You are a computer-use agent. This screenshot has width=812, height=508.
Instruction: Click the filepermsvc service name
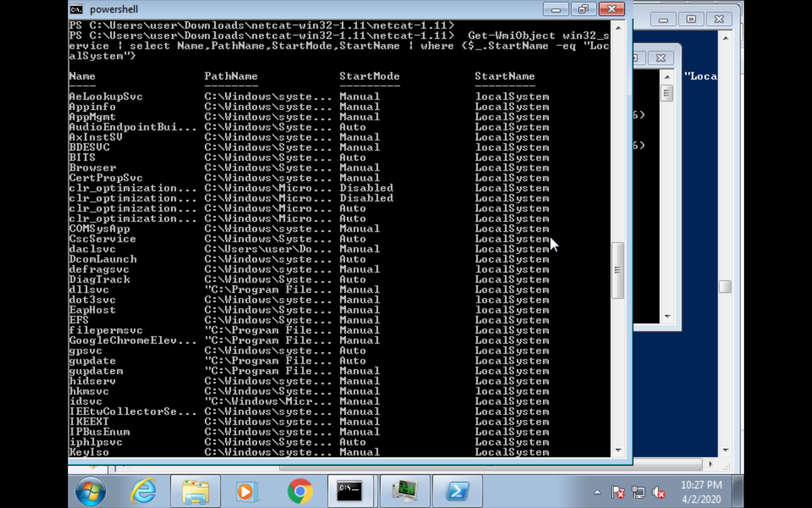click(106, 330)
